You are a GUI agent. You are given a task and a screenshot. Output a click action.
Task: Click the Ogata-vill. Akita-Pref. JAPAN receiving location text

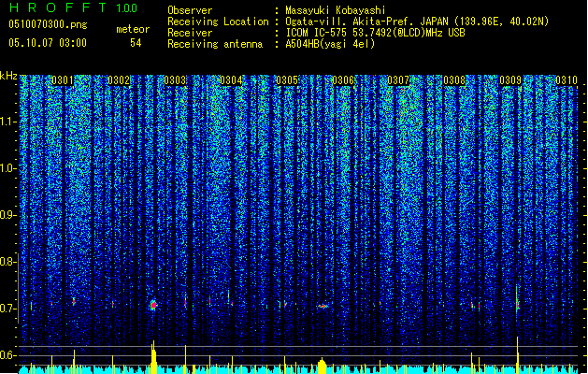click(417, 22)
